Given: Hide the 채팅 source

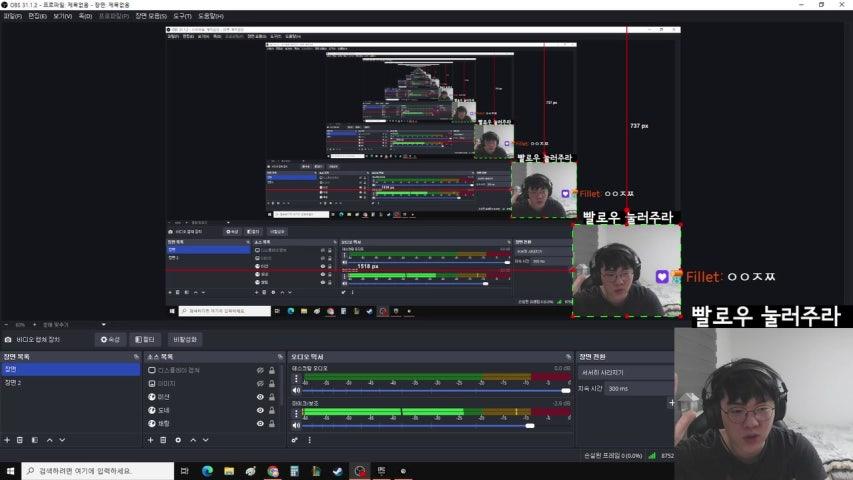Looking at the screenshot, I should point(260,423).
